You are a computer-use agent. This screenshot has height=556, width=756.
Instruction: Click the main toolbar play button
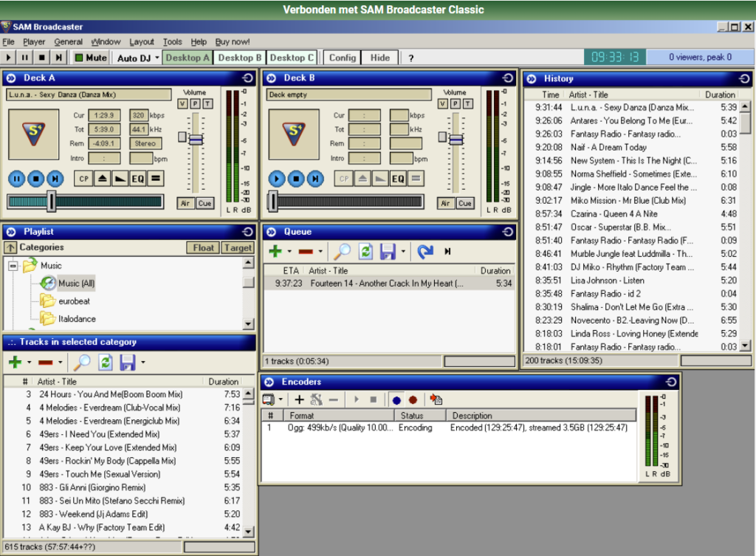pyautogui.click(x=8, y=58)
